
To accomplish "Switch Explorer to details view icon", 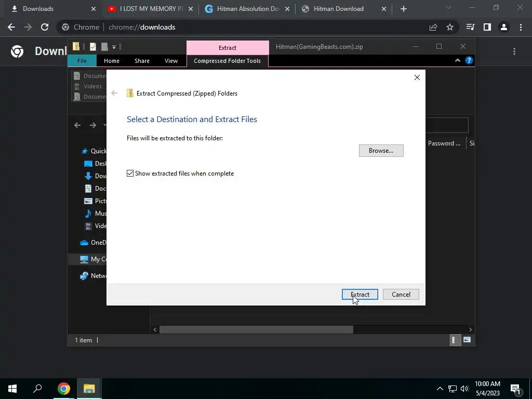I will point(455,340).
